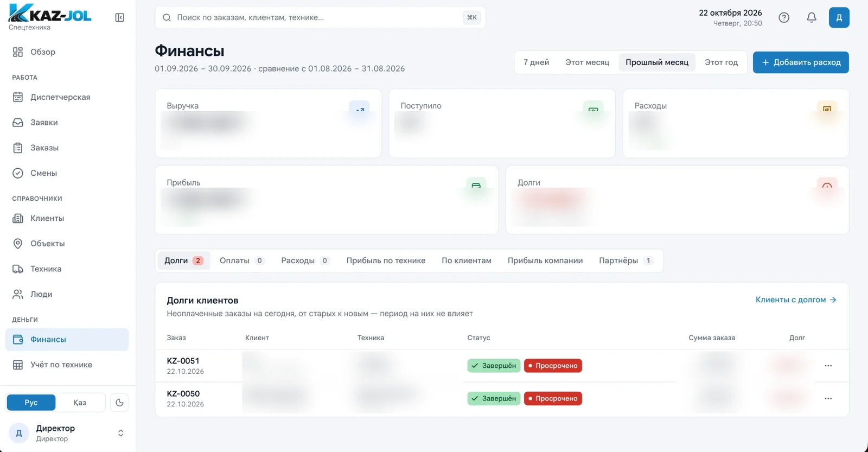The width and height of the screenshot is (868, 452).
Task: Open Люди in the sidebar
Action: 67,294
